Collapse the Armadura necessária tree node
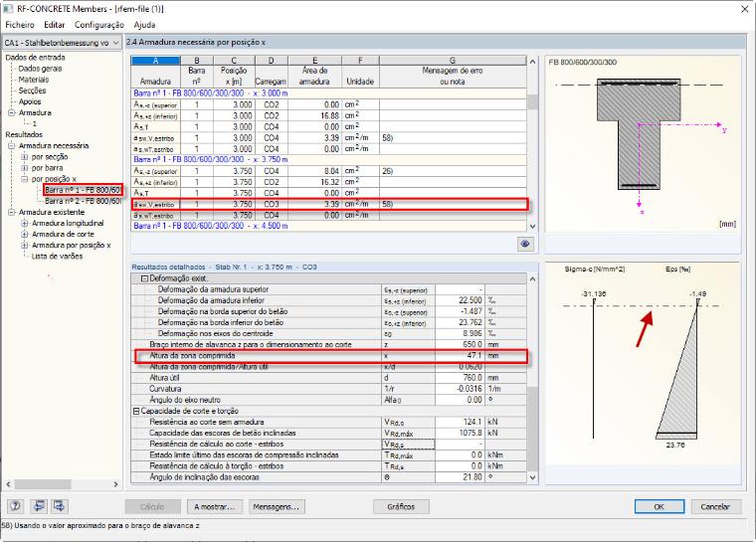 12,145
